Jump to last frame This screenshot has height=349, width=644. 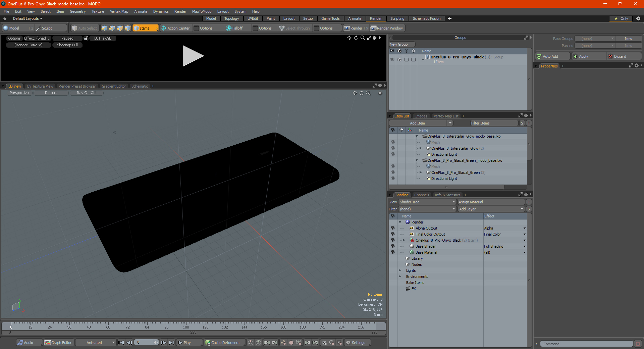(171, 343)
